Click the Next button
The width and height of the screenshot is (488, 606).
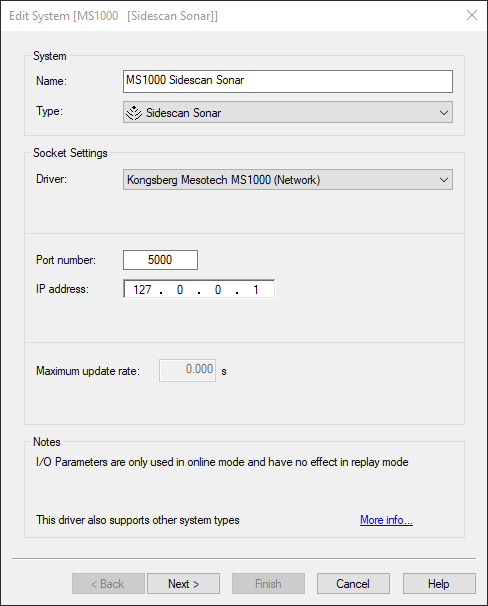pyautogui.click(x=184, y=584)
